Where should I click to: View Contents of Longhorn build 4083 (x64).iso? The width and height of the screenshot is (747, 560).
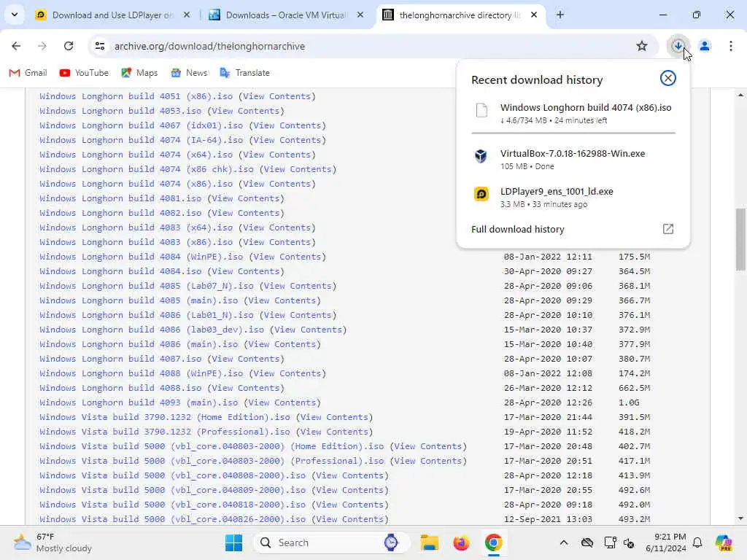(276, 227)
